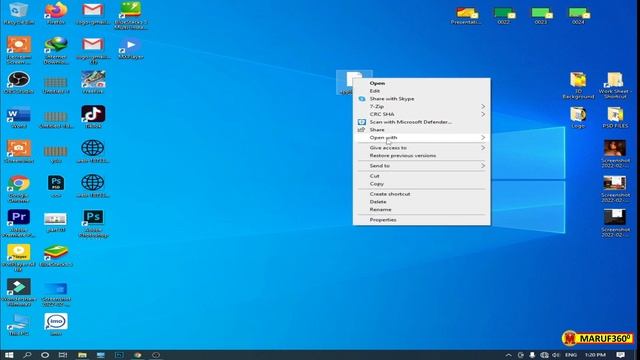This screenshot has height=360, width=640.
Task: Select the Wondershare Filmora shortcut
Action: (18, 292)
